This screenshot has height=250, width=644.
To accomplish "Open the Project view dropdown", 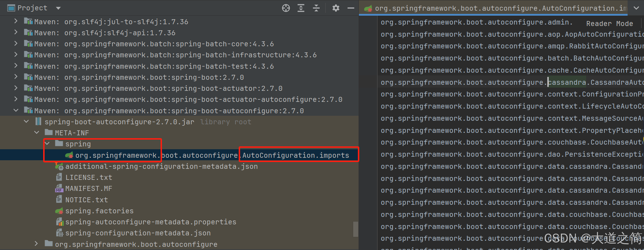I will click(x=58, y=8).
